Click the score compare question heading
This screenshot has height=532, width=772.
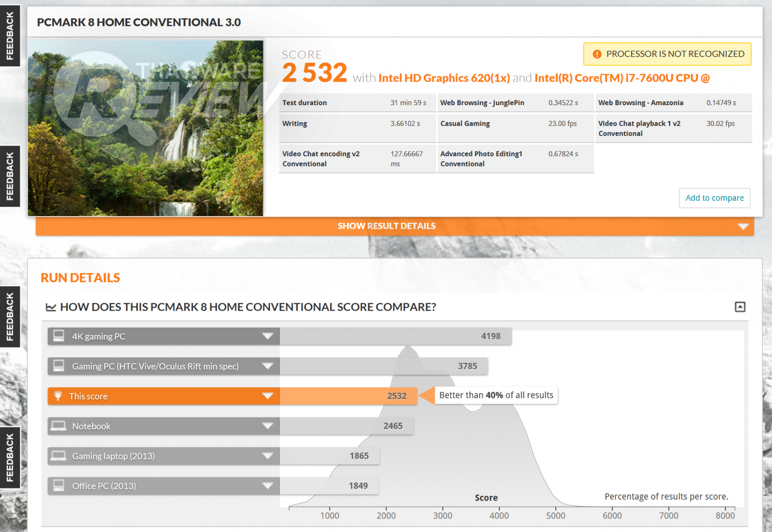coord(248,307)
